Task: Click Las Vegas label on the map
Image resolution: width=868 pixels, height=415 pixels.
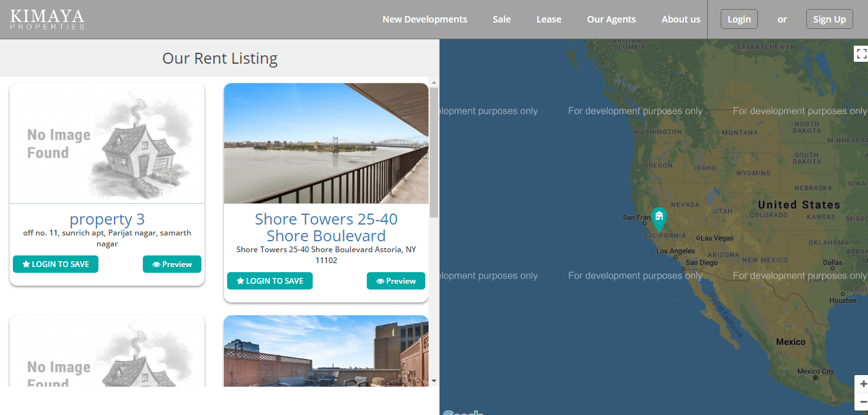Action: pyautogui.click(x=717, y=238)
